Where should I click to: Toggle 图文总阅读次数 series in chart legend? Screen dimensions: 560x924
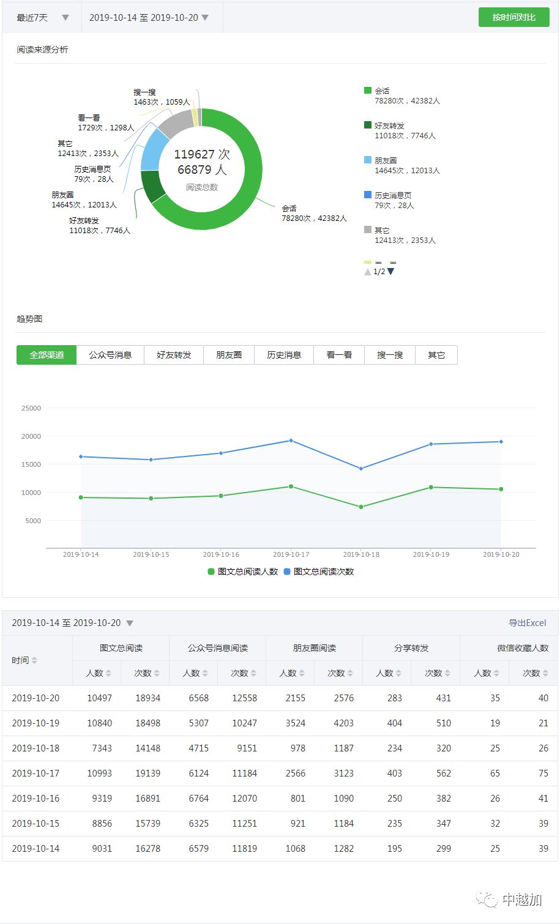click(x=318, y=572)
